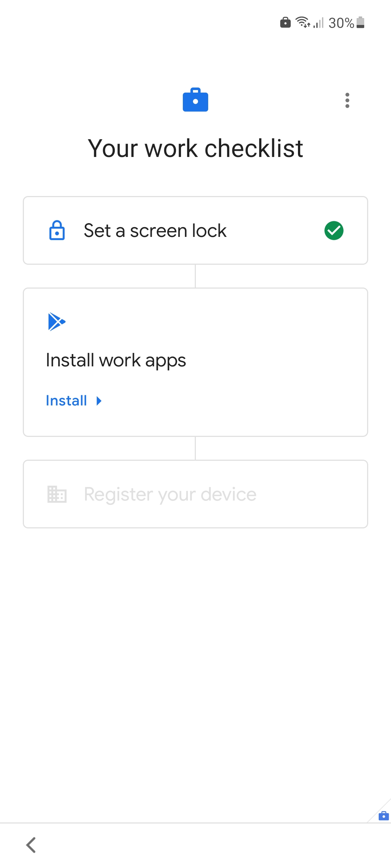Open the Set a screen lock card

click(x=195, y=230)
